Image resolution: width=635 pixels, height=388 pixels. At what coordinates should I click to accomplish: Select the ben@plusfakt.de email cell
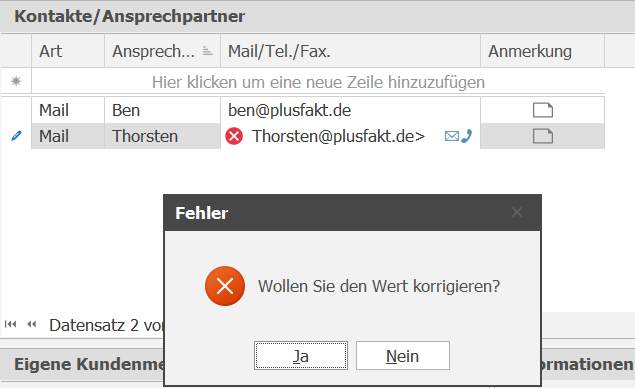point(350,110)
